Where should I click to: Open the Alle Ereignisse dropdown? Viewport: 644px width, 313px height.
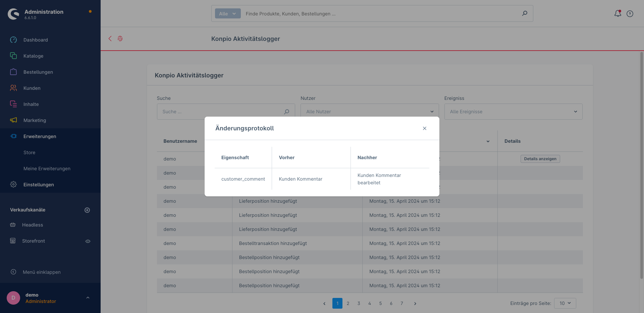click(x=513, y=112)
